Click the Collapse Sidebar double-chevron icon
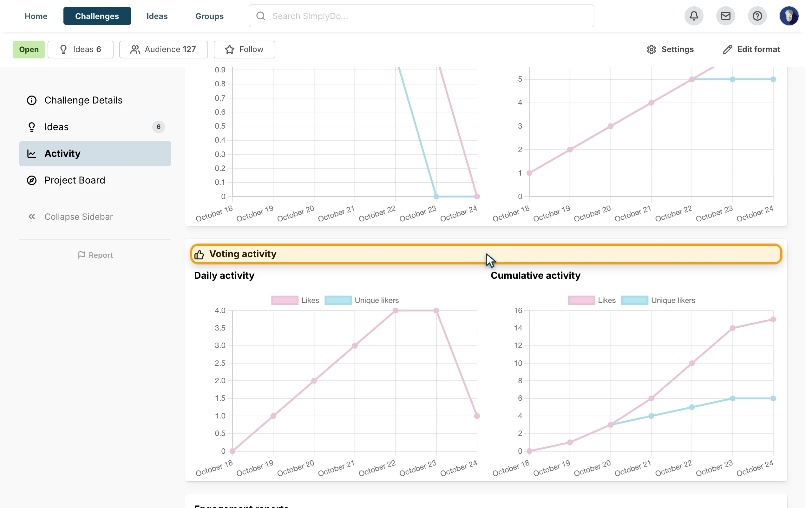812x508 pixels. 31,217
